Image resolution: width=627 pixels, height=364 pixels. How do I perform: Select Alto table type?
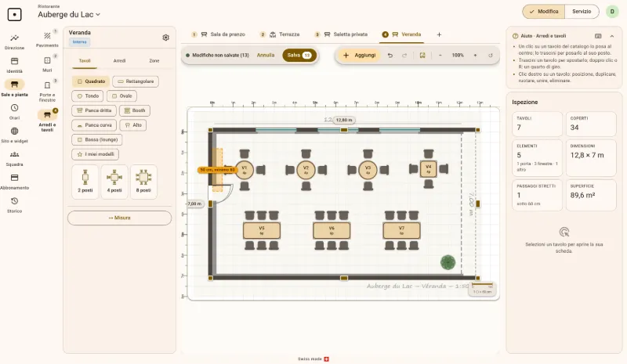(132, 125)
